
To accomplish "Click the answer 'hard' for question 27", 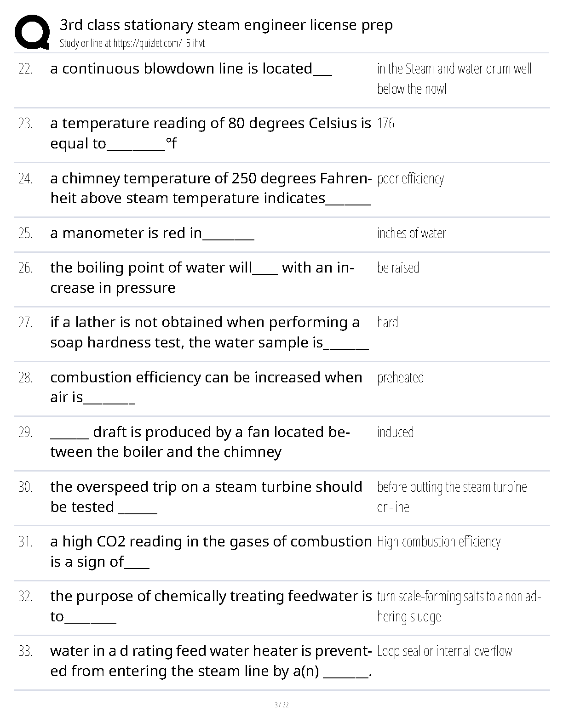I will point(387,323).
